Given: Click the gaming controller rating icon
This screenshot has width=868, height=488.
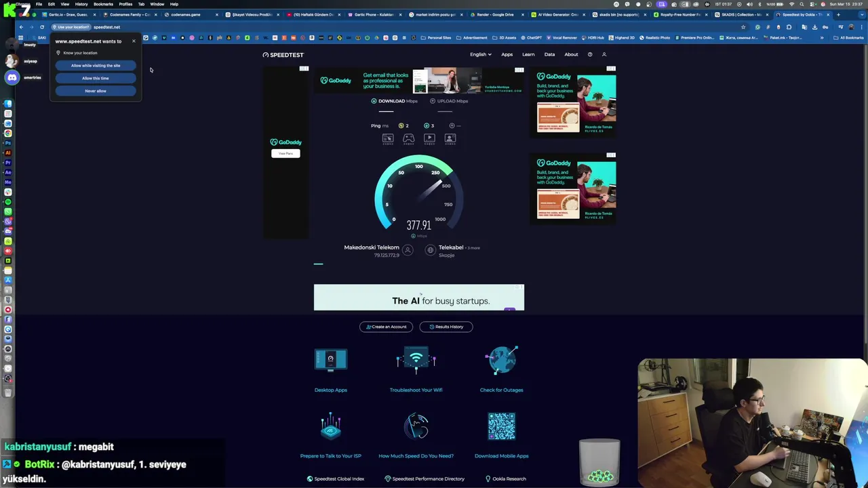Looking at the screenshot, I should [x=408, y=138].
